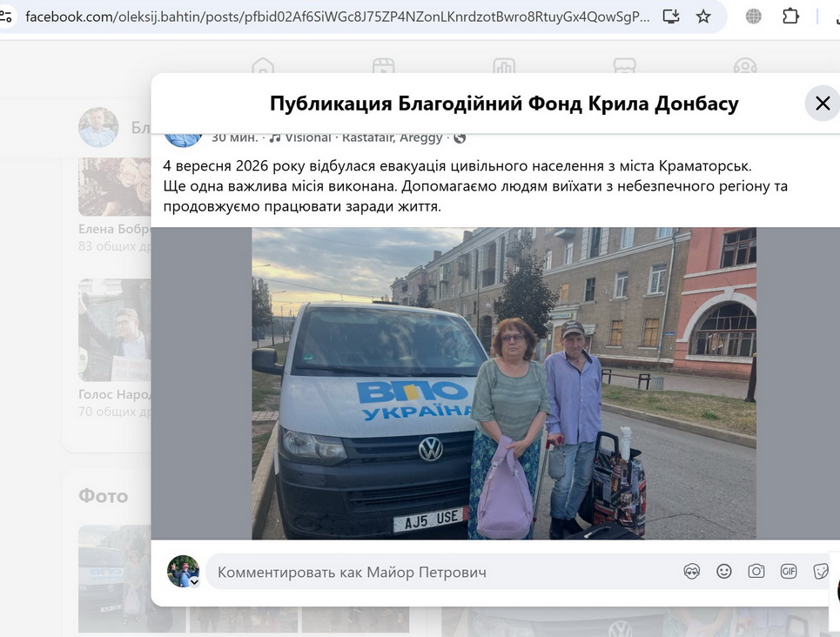Click into the comment input field

click(445, 573)
